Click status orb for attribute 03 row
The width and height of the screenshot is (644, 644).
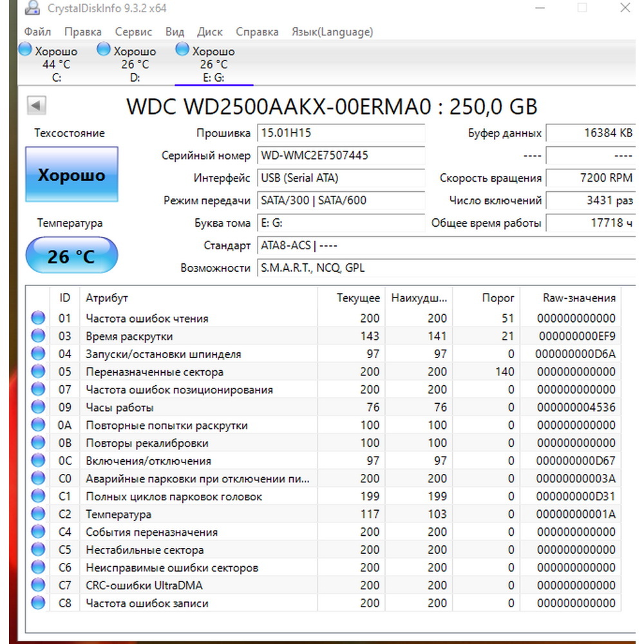pos(38,336)
